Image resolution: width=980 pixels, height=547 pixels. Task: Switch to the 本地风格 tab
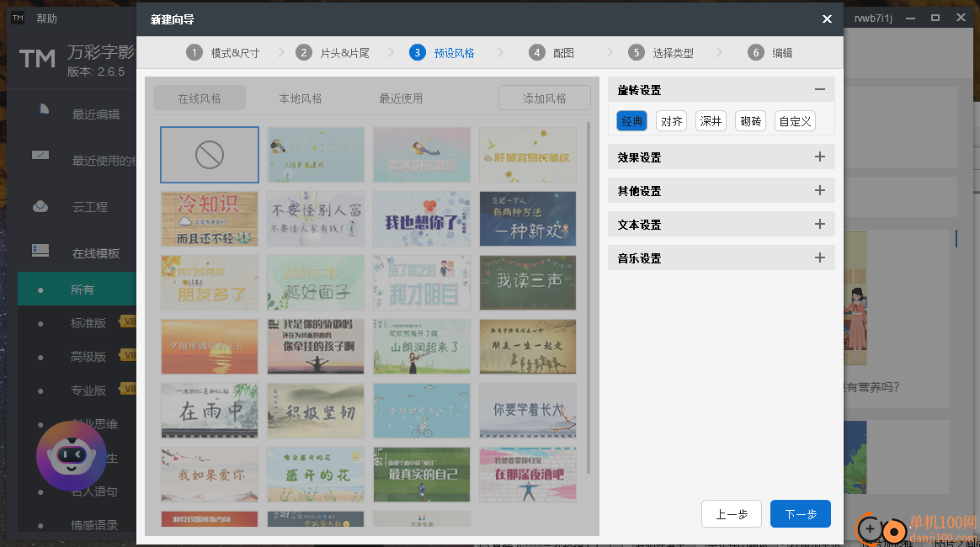click(x=301, y=98)
